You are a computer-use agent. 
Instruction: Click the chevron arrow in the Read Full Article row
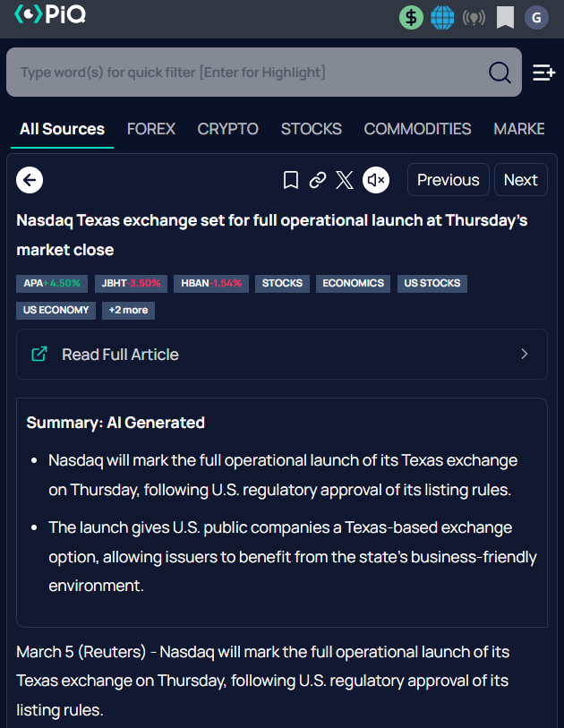click(x=524, y=354)
